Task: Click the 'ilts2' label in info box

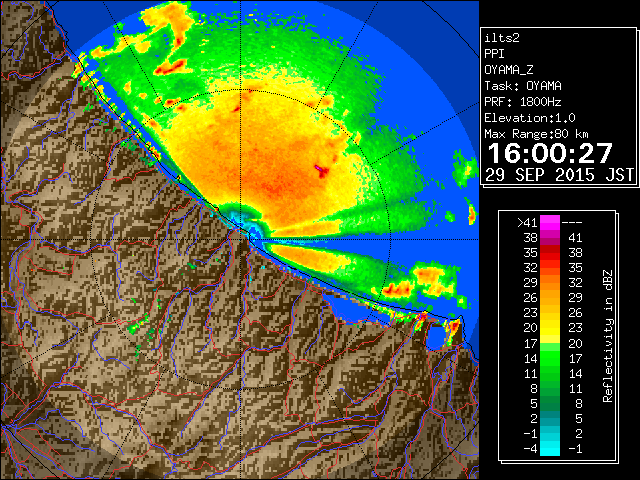Action: (502, 38)
